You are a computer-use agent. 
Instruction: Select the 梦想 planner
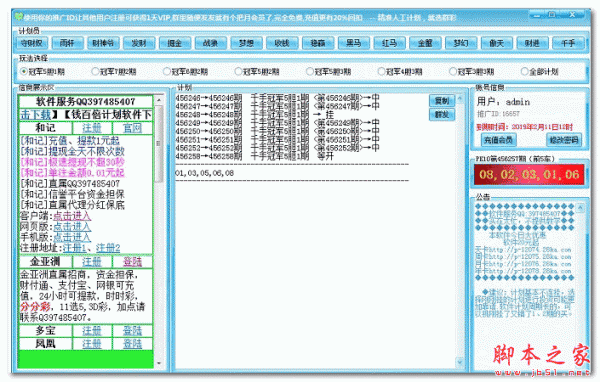pos(246,43)
